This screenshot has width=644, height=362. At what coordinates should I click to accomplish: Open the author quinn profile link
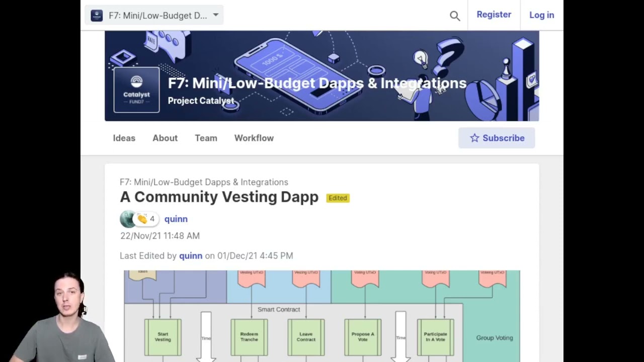176,219
